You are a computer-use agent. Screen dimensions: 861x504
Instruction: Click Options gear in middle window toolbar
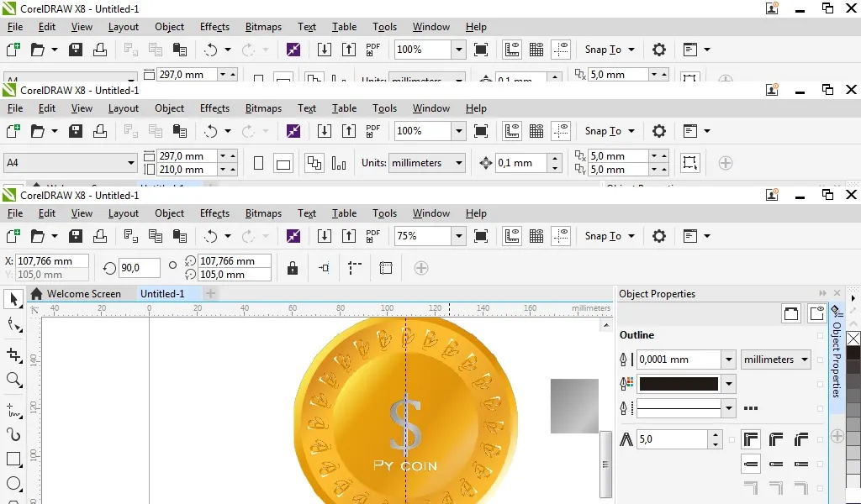pyautogui.click(x=659, y=131)
